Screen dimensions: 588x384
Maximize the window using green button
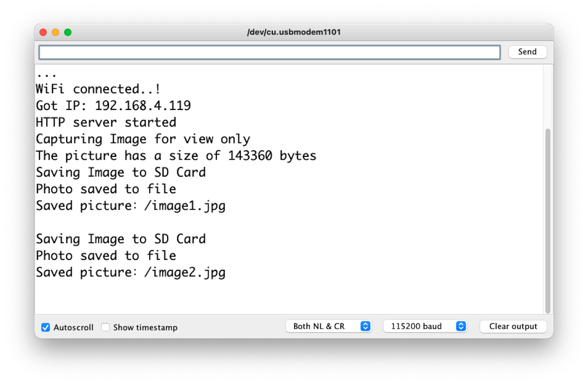point(68,32)
